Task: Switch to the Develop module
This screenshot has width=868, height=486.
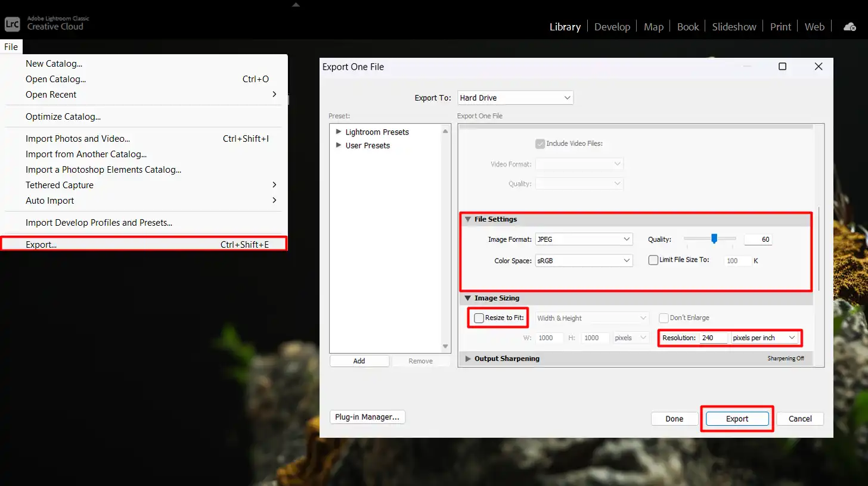Action: click(x=612, y=27)
